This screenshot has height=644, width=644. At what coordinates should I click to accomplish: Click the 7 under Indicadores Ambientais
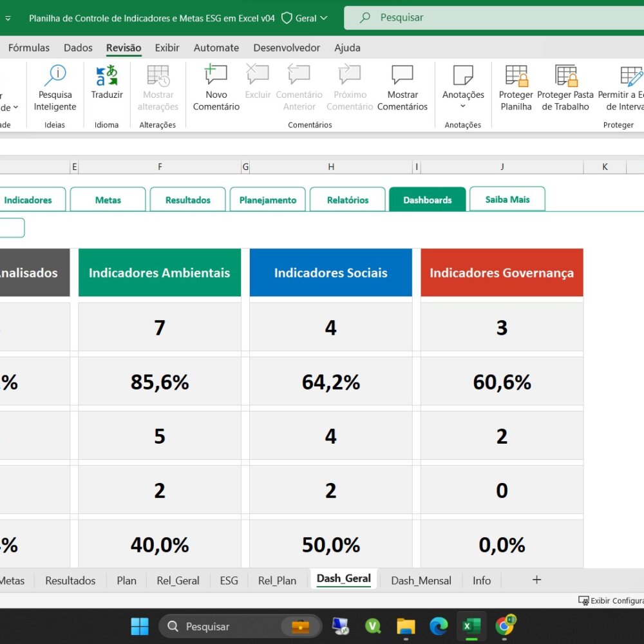(x=160, y=328)
